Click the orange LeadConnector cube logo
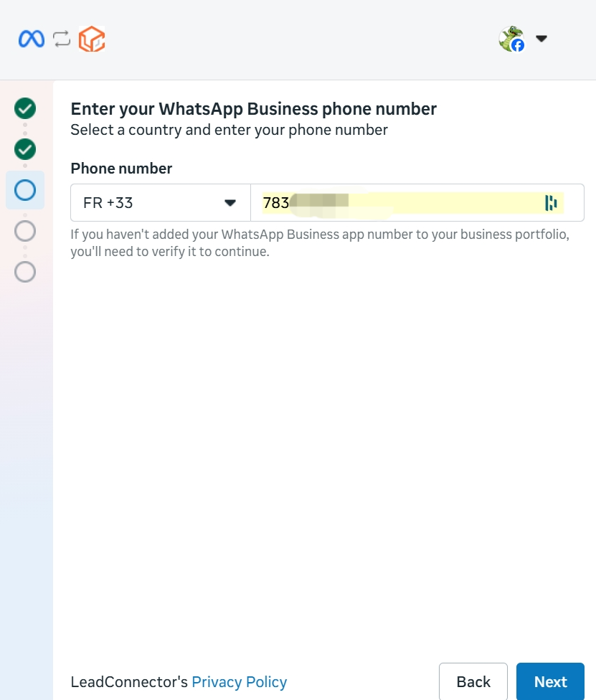The height and width of the screenshot is (700, 596). tap(92, 39)
